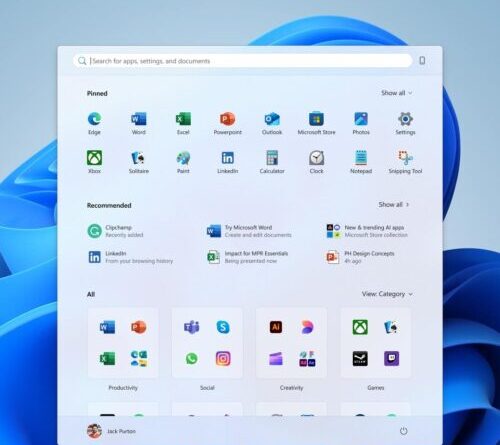Launch Instagram from Social category
This screenshot has height=445, width=500.
coord(223,359)
